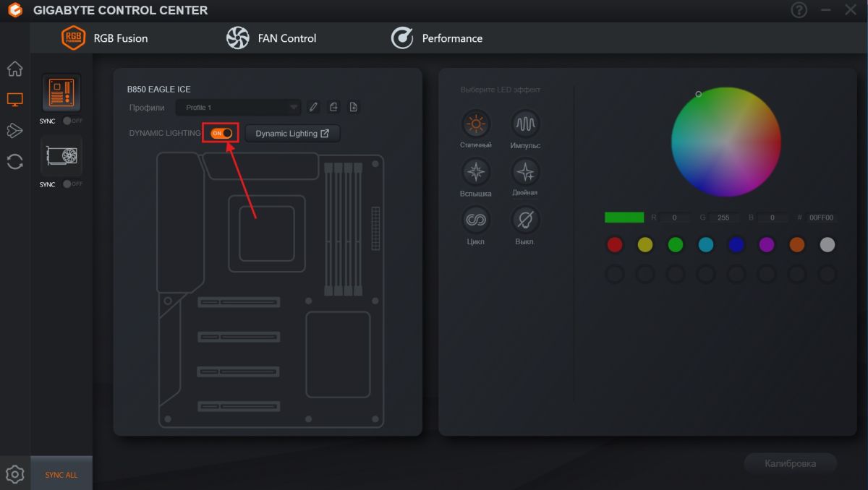The width and height of the screenshot is (868, 490).
Task: Open the RGB Fusion tab
Action: (x=105, y=38)
